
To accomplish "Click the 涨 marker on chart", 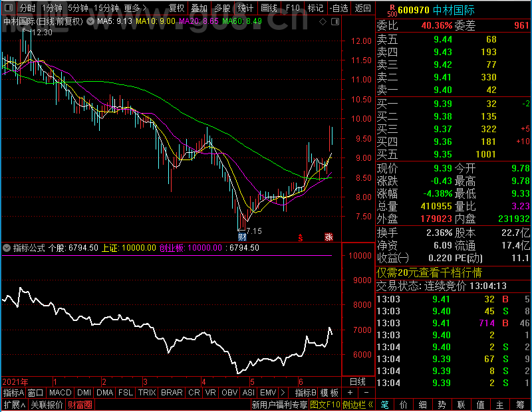I will coord(329,237).
